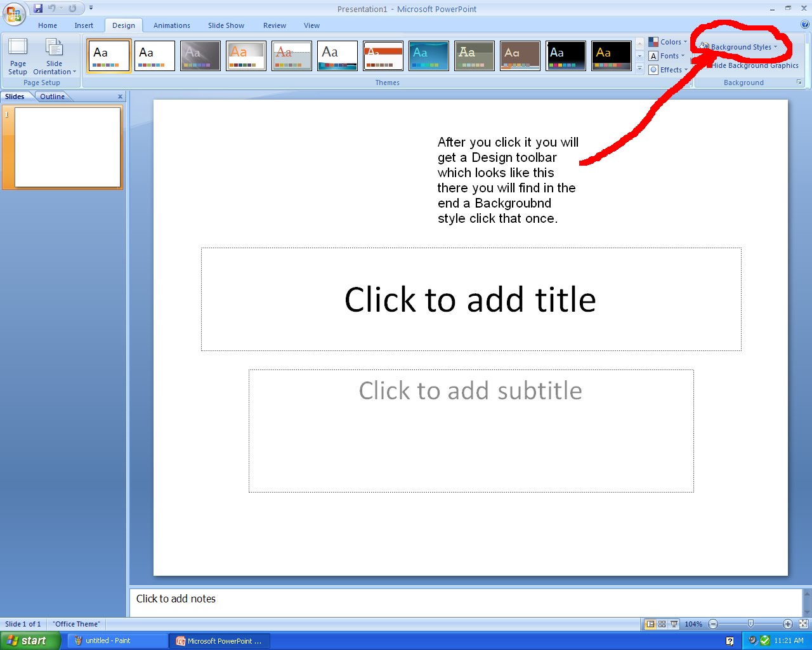Toggle Hide Background Graphics option
Screen dimensions: 812x650
click(x=749, y=65)
